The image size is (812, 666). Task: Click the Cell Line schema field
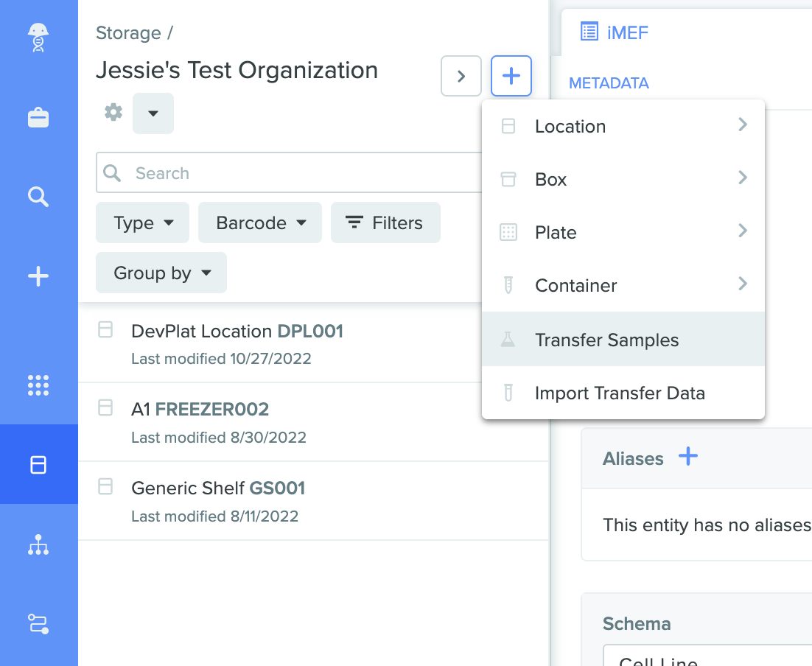click(707, 656)
